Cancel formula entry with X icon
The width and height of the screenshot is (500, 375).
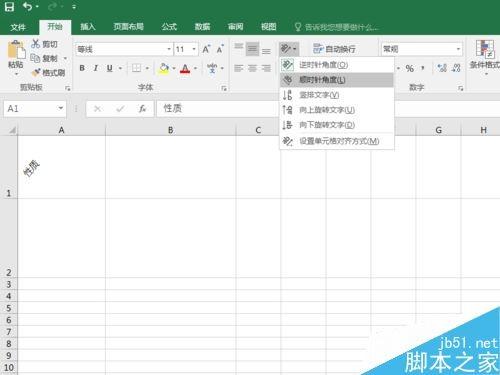(98, 109)
